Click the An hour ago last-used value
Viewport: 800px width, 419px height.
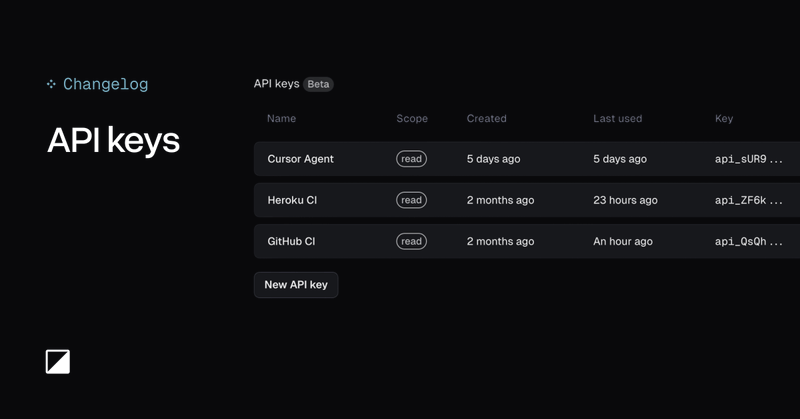622,241
